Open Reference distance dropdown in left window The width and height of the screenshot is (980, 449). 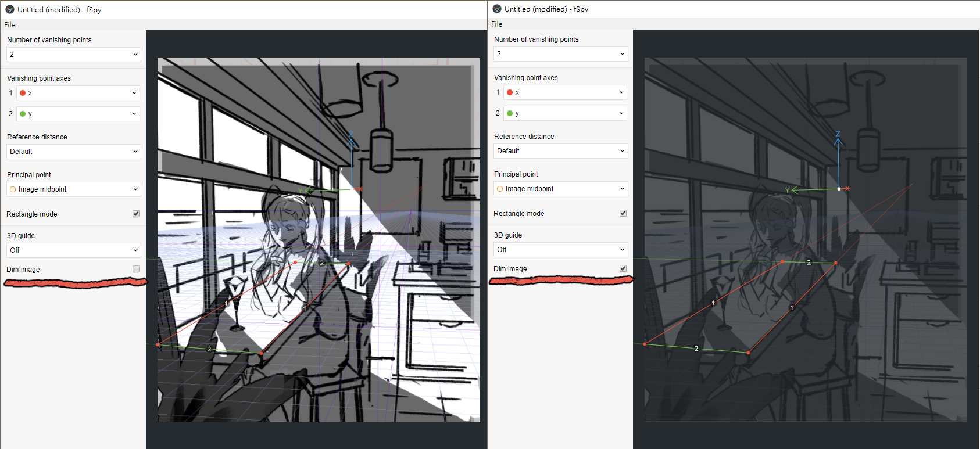[x=74, y=152]
